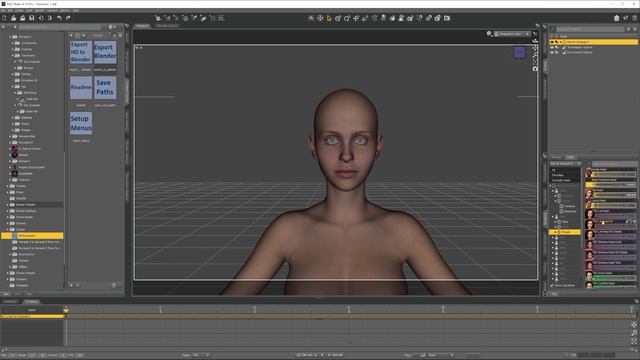Click the Undo arrow icon
The image size is (640, 360).
click(x=59, y=18)
